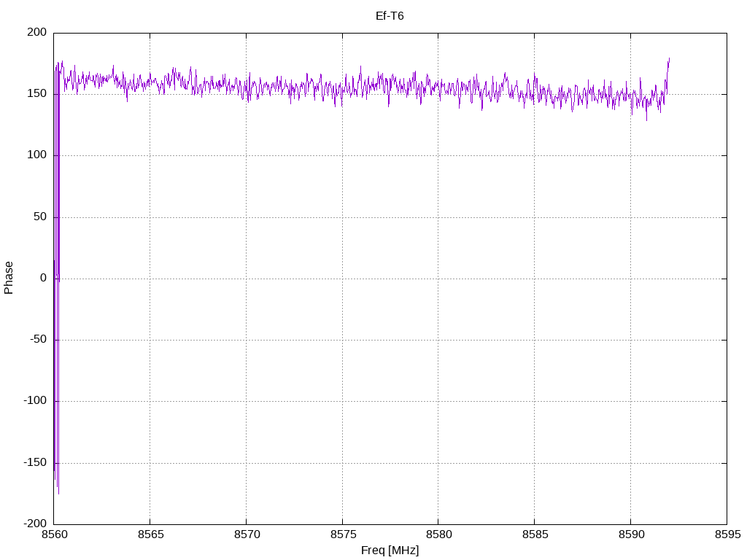Click y-axis tick label 50

coord(41,217)
